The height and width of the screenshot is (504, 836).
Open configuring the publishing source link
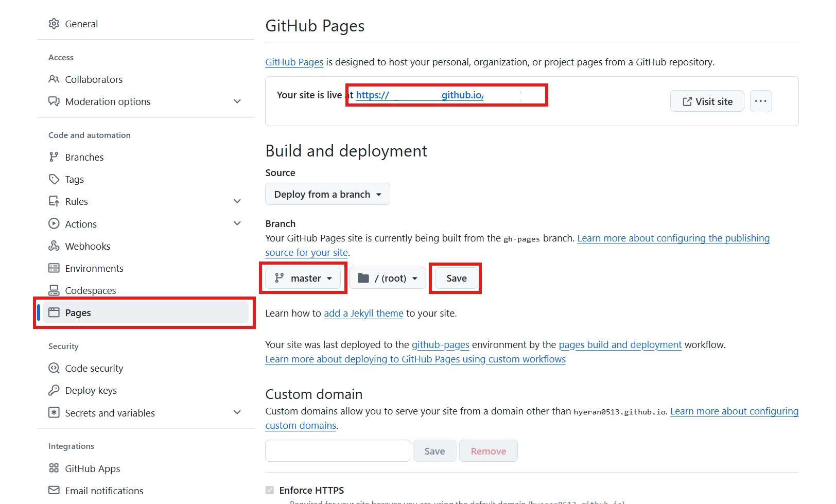673,238
